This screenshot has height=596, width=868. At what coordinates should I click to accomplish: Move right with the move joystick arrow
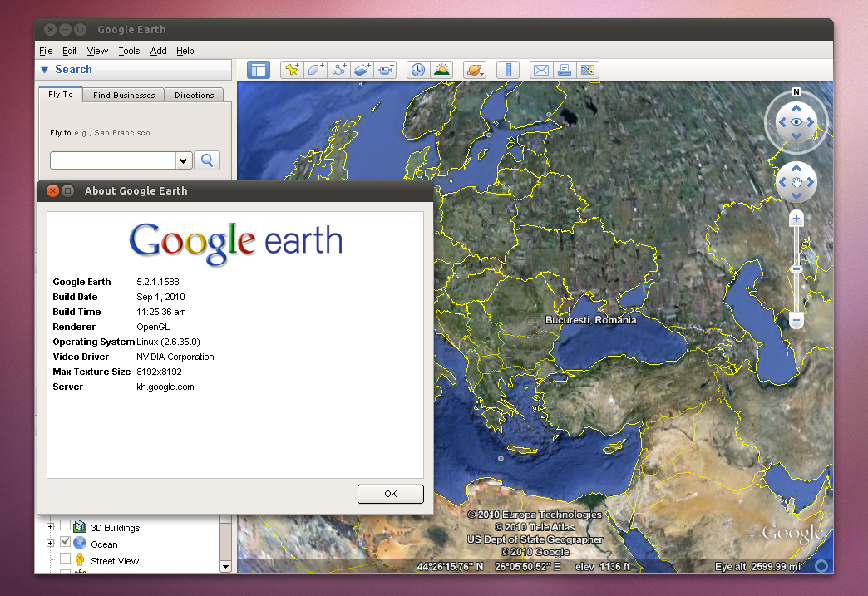point(811,182)
